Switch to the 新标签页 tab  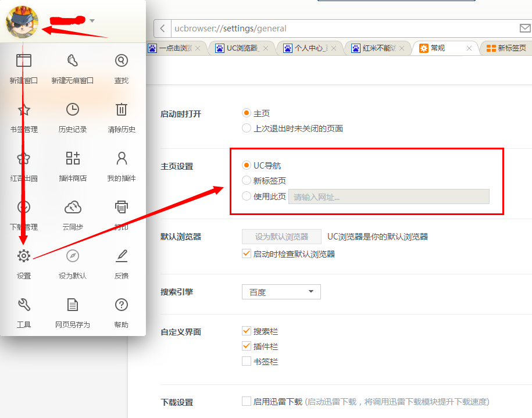[x=507, y=48]
